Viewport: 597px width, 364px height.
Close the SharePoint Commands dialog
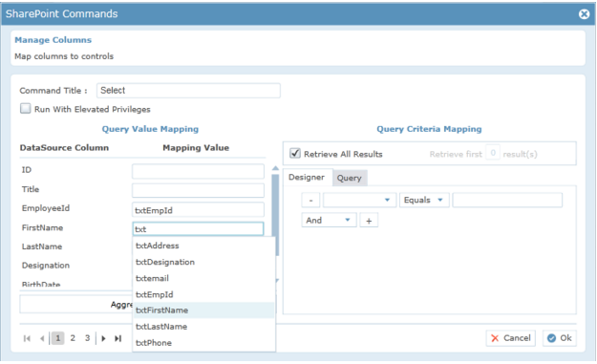point(584,14)
